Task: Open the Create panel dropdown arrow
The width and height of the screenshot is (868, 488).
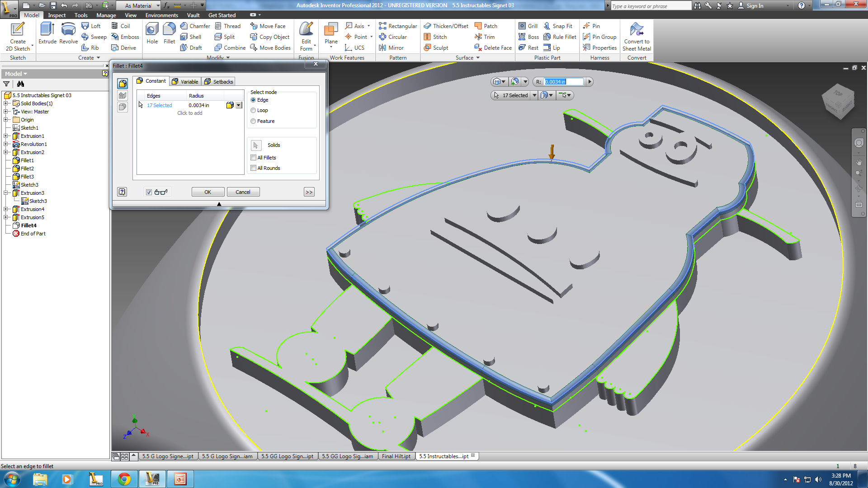Action: coord(98,58)
